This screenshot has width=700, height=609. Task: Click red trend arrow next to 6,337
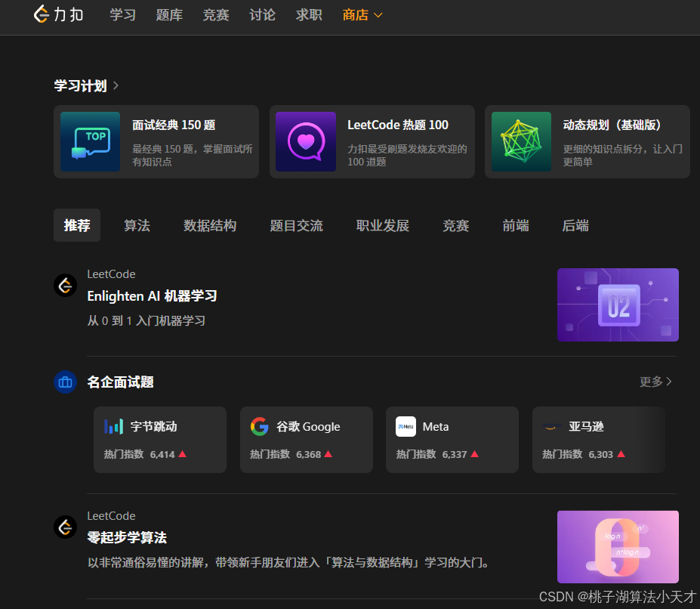click(474, 454)
